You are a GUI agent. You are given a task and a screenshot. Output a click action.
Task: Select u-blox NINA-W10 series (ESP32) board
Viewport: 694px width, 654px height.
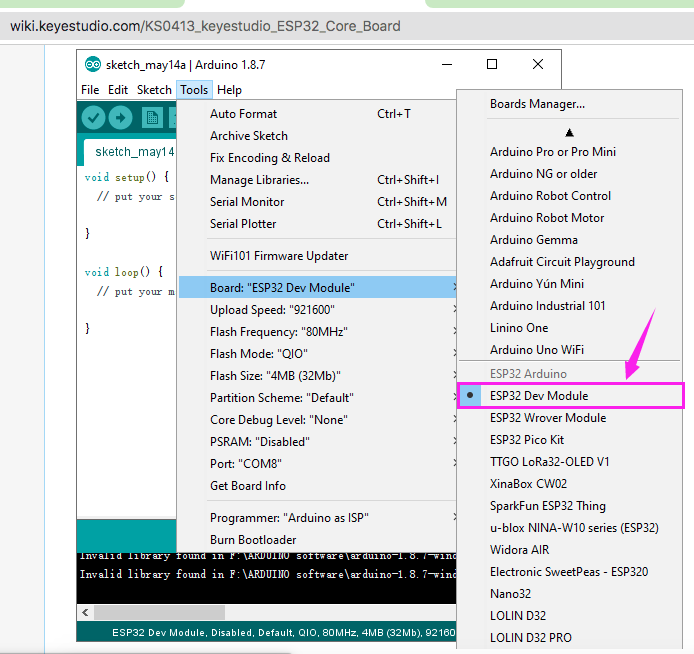[x=571, y=528]
